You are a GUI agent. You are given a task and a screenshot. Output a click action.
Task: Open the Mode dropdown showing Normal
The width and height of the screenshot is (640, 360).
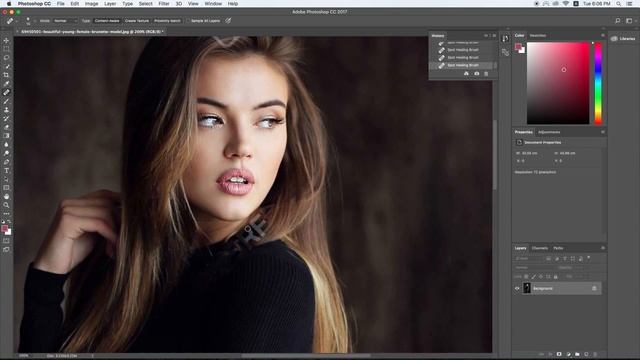coord(64,21)
